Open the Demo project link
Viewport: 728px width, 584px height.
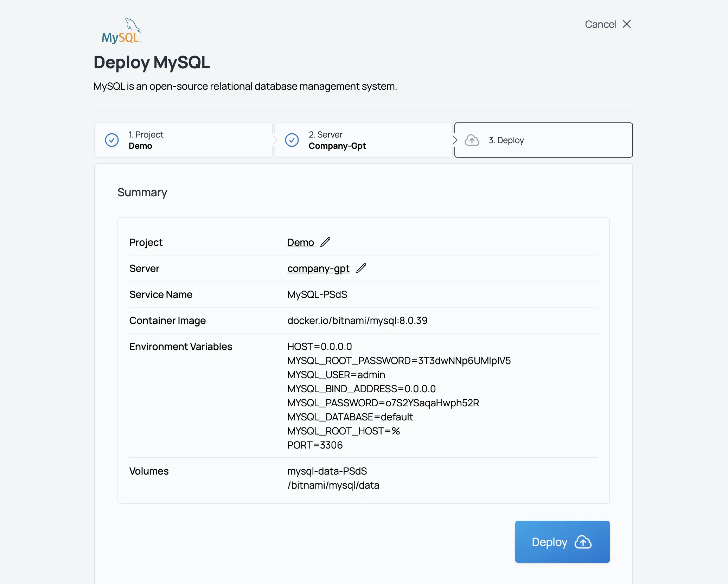301,242
